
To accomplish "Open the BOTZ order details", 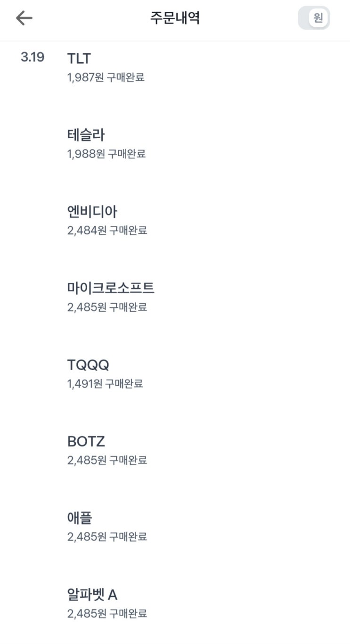I will pyautogui.click(x=86, y=442).
